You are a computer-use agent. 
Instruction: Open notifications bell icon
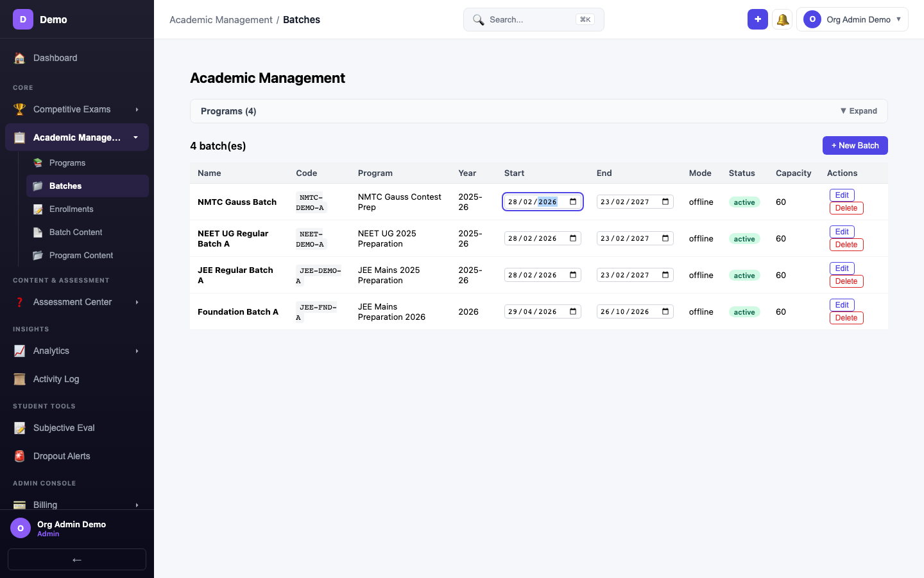(782, 19)
